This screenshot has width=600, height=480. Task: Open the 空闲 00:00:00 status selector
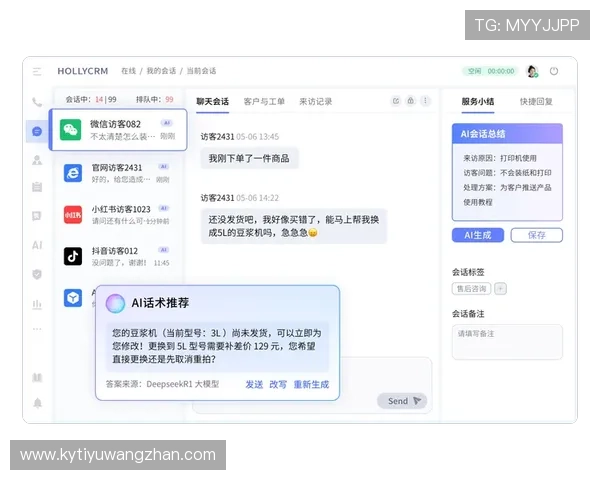click(x=491, y=71)
